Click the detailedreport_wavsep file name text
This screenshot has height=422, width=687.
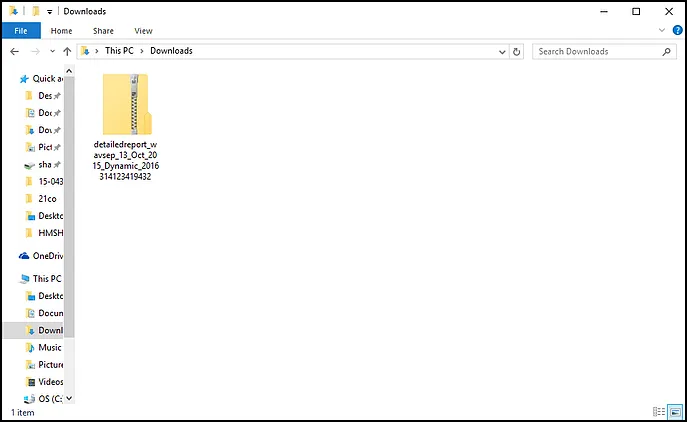pyautogui.click(x=125, y=160)
